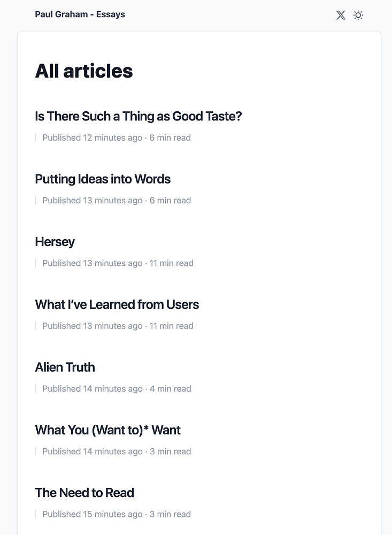Open the 'Hersey' article
Viewport: 392px width, 535px height.
(55, 241)
